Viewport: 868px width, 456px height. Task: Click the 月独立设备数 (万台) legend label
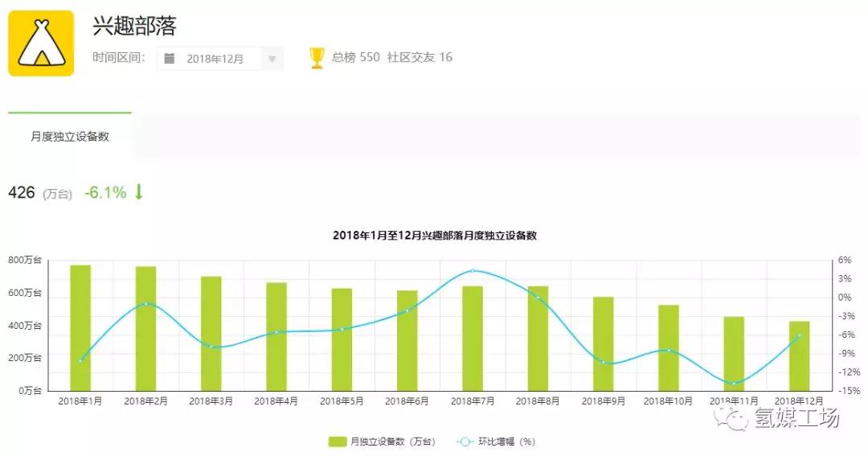click(392, 442)
